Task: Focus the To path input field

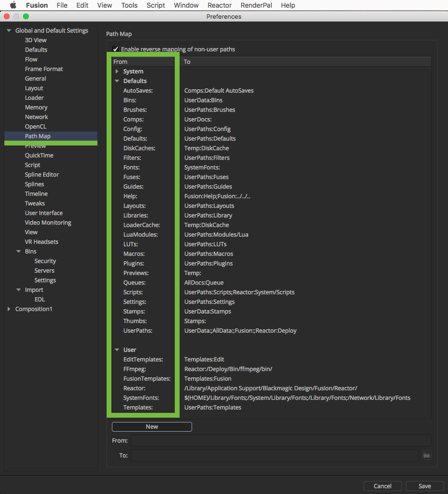Action: tap(275, 455)
